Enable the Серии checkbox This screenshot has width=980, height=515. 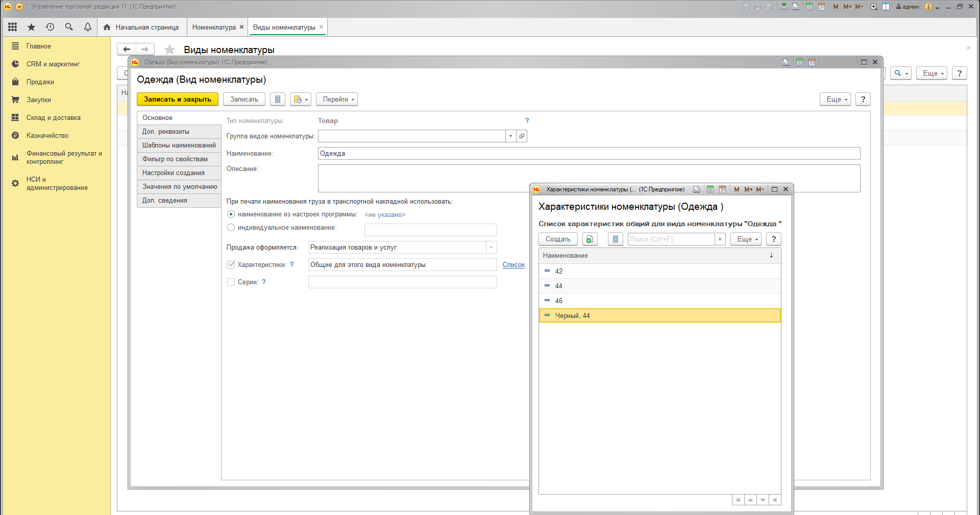coord(231,282)
